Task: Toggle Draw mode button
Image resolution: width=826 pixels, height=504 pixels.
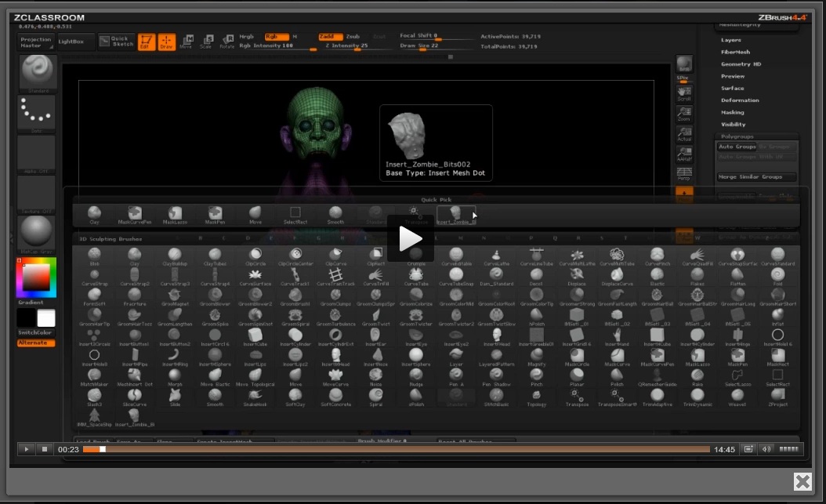Action: pyautogui.click(x=166, y=42)
